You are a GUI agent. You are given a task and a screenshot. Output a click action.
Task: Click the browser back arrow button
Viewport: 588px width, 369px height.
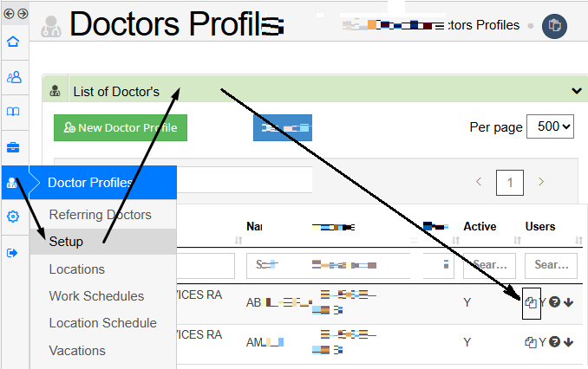point(9,14)
